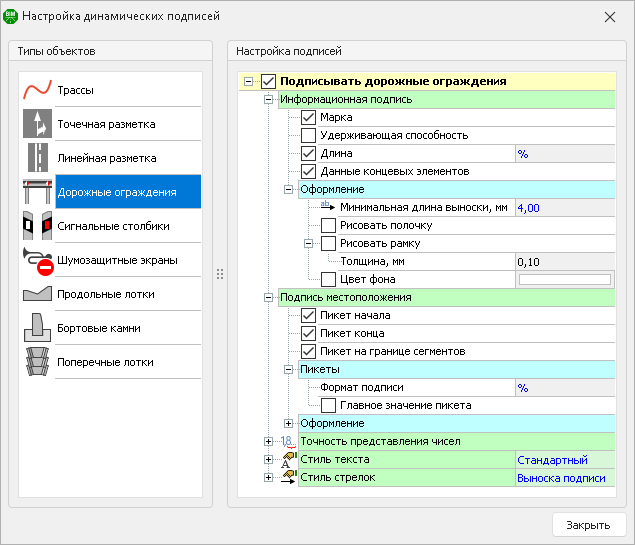Select Дорожные ограждения list item
Image resolution: width=635 pixels, height=545 pixels.
pos(116,192)
